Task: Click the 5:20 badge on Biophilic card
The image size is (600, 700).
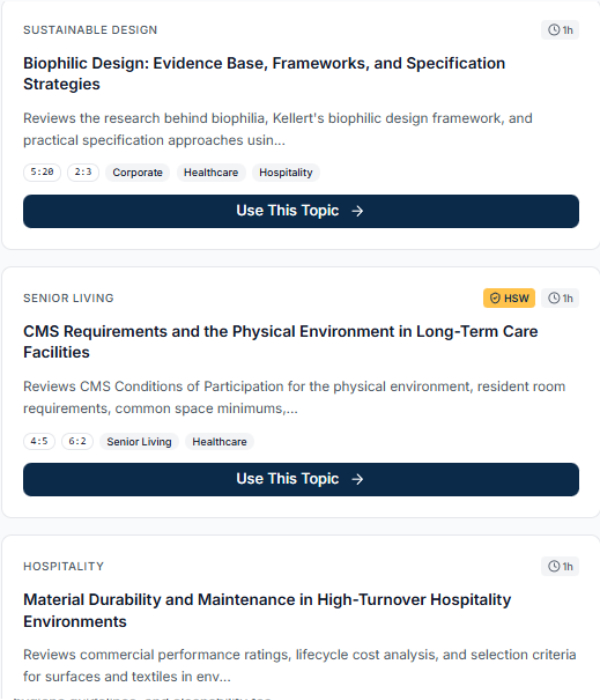Action: (x=42, y=173)
